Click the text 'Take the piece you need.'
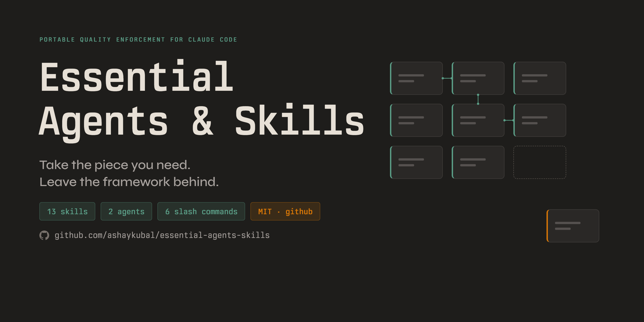The width and height of the screenshot is (644, 322). (115, 165)
